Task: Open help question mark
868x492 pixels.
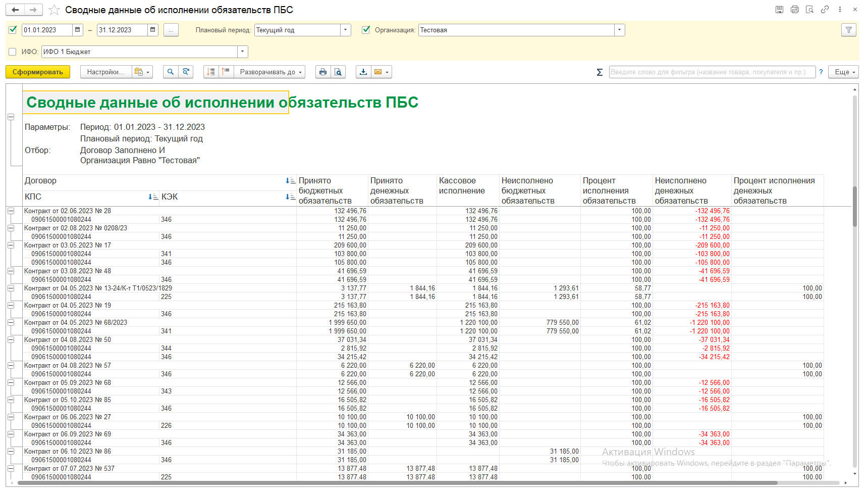Action: click(821, 72)
